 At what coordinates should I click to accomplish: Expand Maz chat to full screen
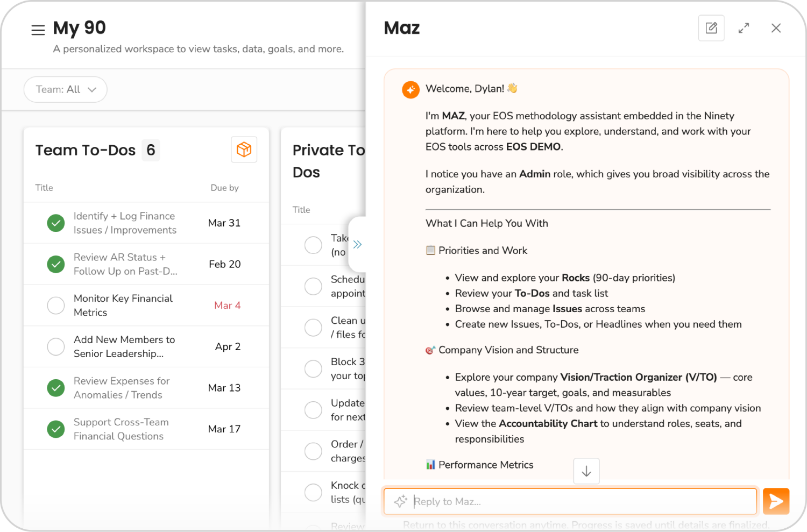pyautogui.click(x=744, y=27)
